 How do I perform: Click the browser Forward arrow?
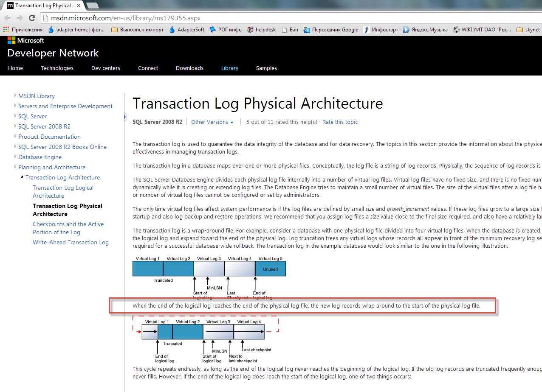(20, 18)
